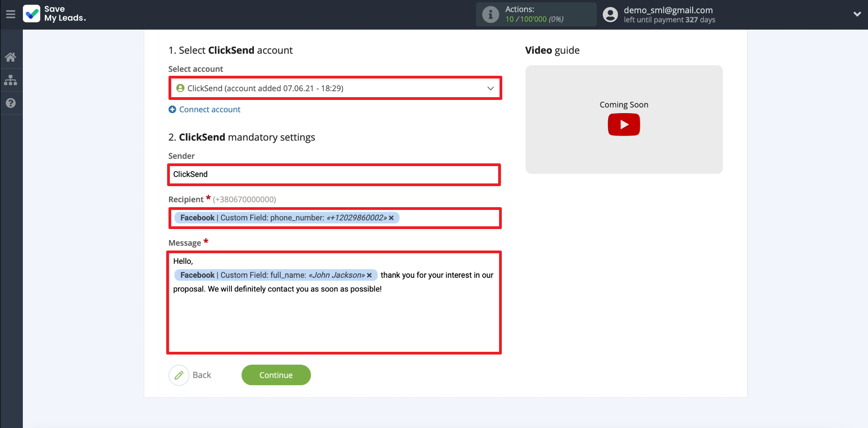Open the hamburger menu icon

point(11,14)
